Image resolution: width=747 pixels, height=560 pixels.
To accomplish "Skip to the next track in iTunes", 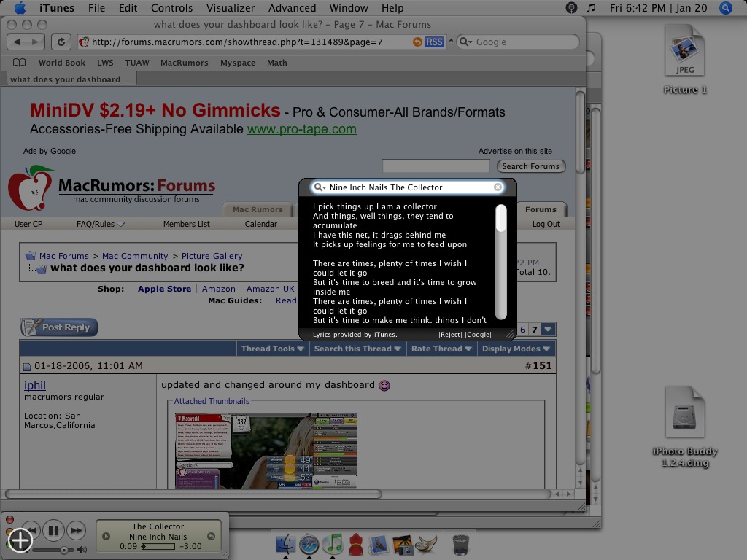I will tap(76, 530).
